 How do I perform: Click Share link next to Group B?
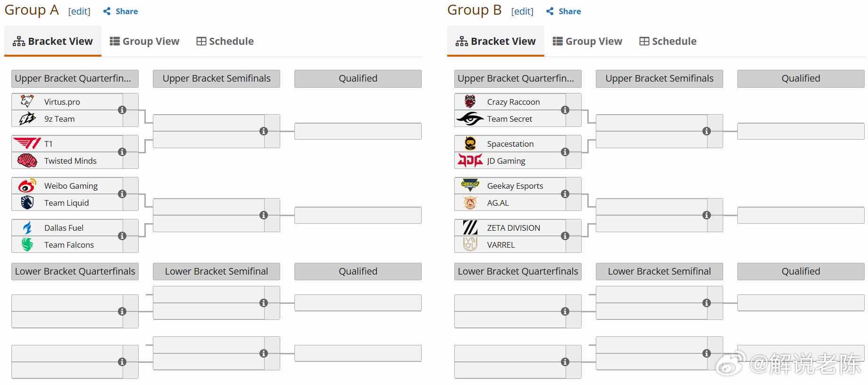point(564,11)
